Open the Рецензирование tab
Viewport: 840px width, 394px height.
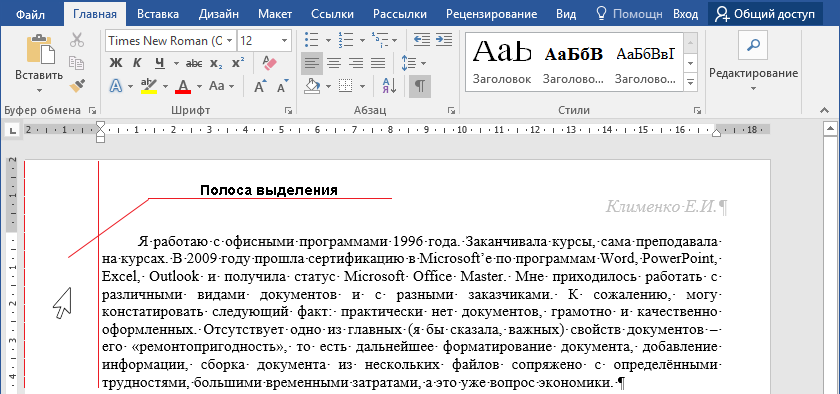tap(491, 14)
